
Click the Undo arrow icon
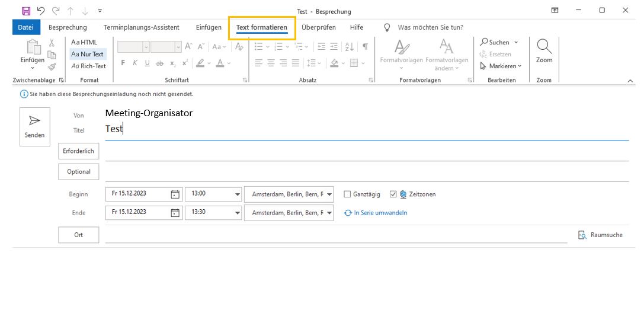[x=41, y=11]
